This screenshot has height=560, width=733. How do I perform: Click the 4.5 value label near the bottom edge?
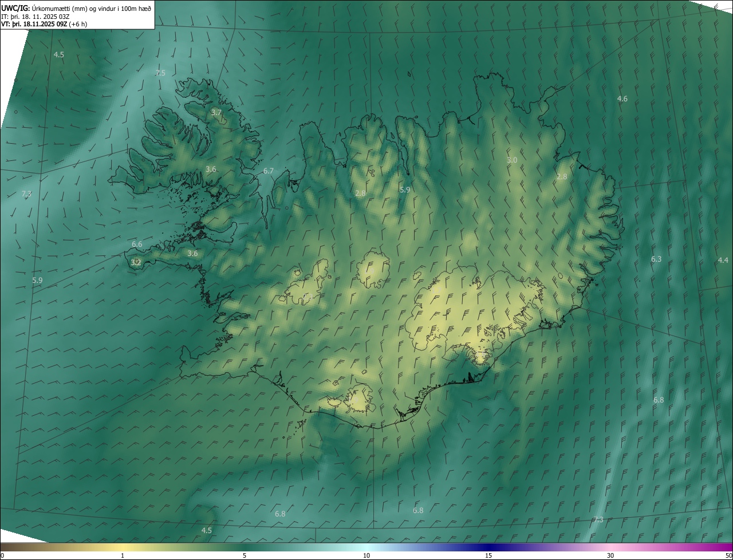[x=206, y=530]
